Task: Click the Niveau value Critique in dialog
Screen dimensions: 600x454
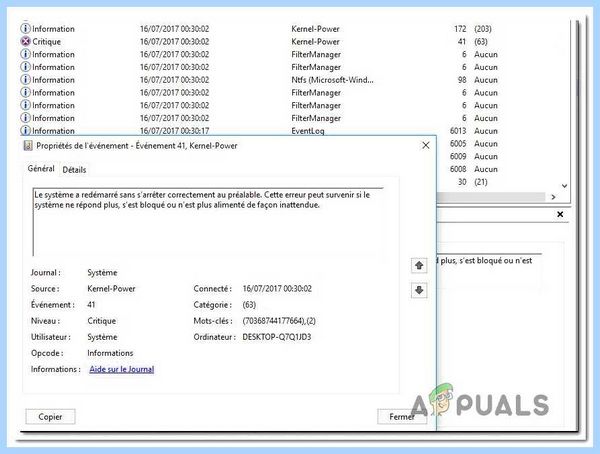Action: [x=101, y=321]
